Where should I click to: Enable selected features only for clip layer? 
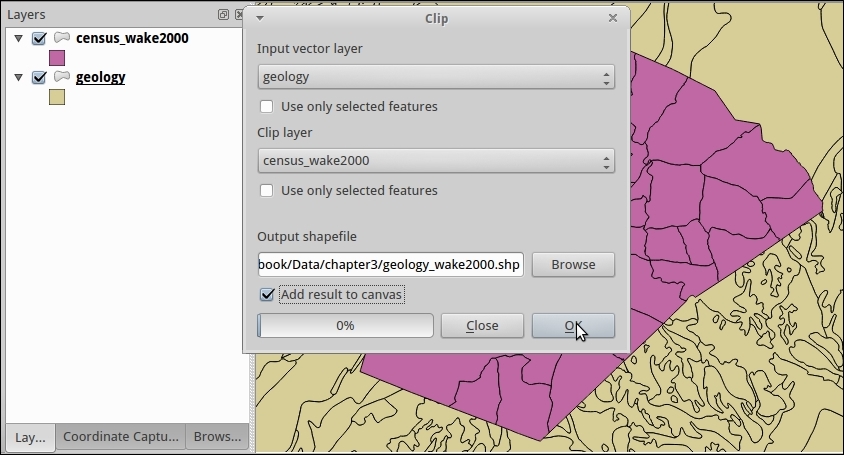click(267, 190)
